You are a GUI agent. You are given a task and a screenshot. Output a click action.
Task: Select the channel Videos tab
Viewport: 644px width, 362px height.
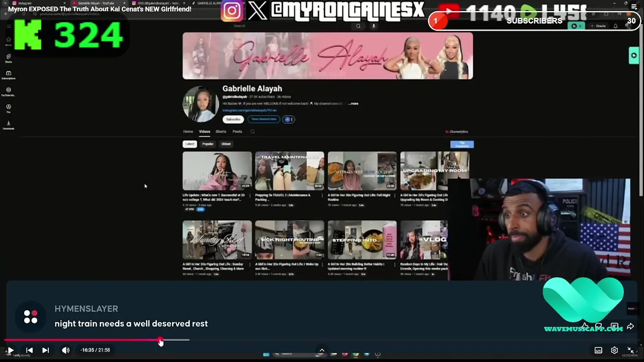[204, 132]
